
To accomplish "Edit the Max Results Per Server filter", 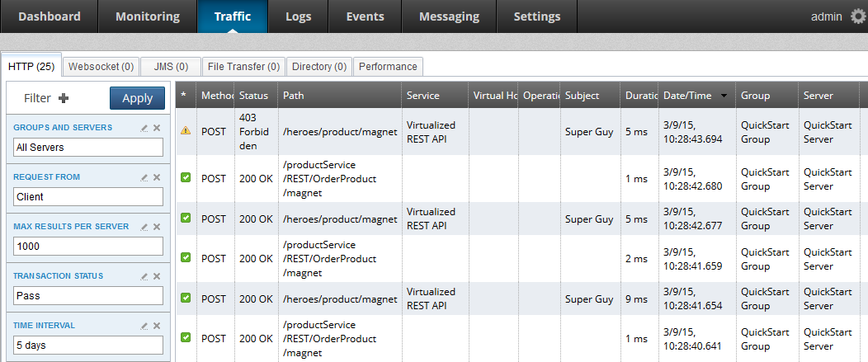I will pos(144,227).
